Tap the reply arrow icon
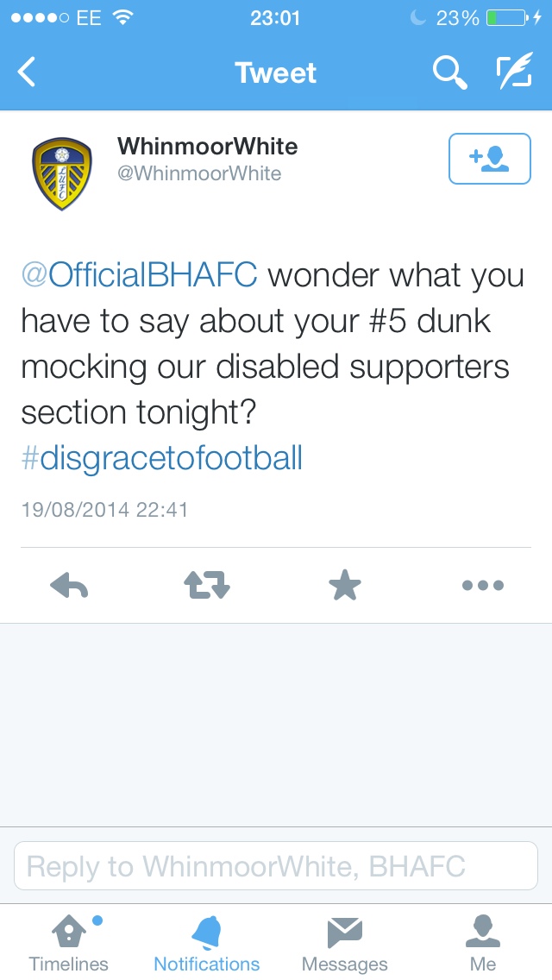552x980 pixels. pyautogui.click(x=69, y=586)
